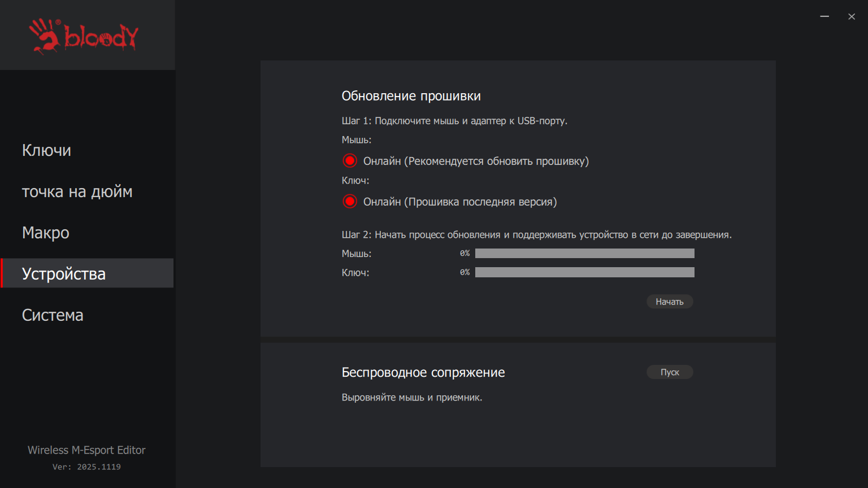Click the Обновление прошивки heading

[x=411, y=96]
